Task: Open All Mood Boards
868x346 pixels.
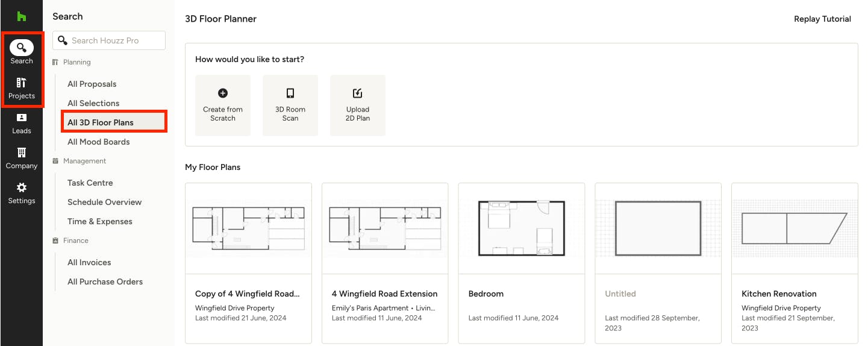Action: (99, 142)
